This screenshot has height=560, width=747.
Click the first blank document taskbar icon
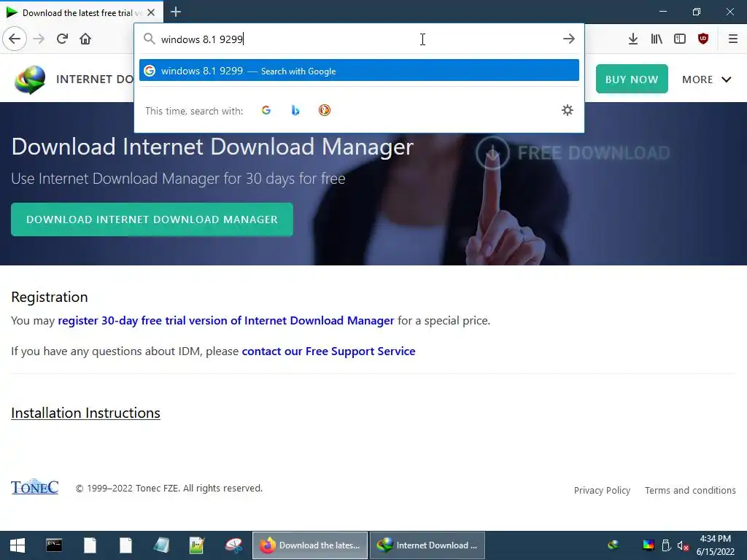click(90, 545)
